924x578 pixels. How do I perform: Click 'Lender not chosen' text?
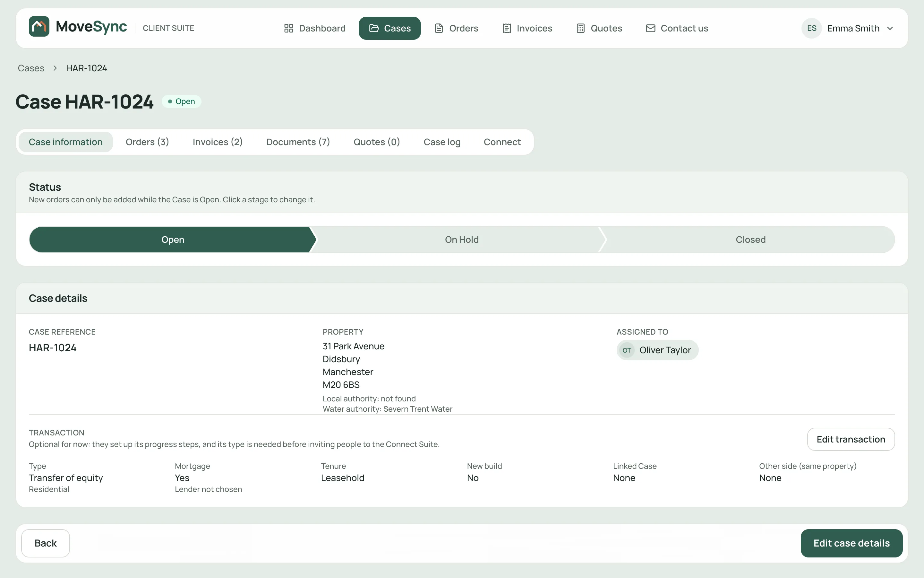[x=208, y=489]
